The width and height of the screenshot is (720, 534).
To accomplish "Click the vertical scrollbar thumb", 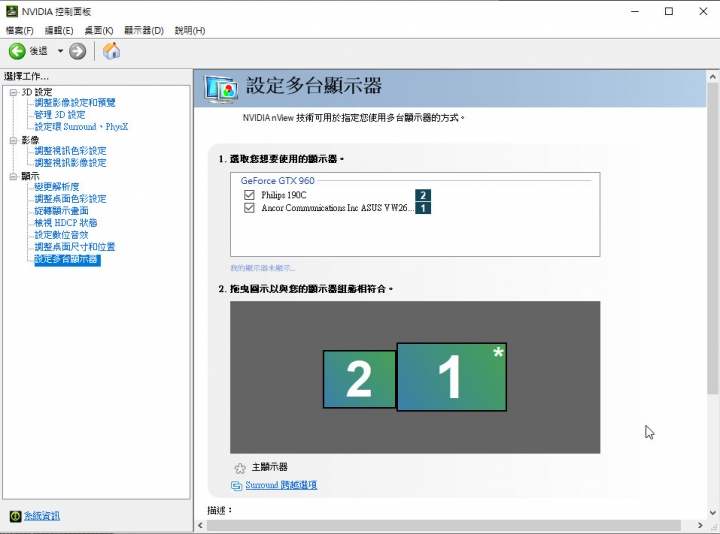I will pyautogui.click(x=713, y=238).
